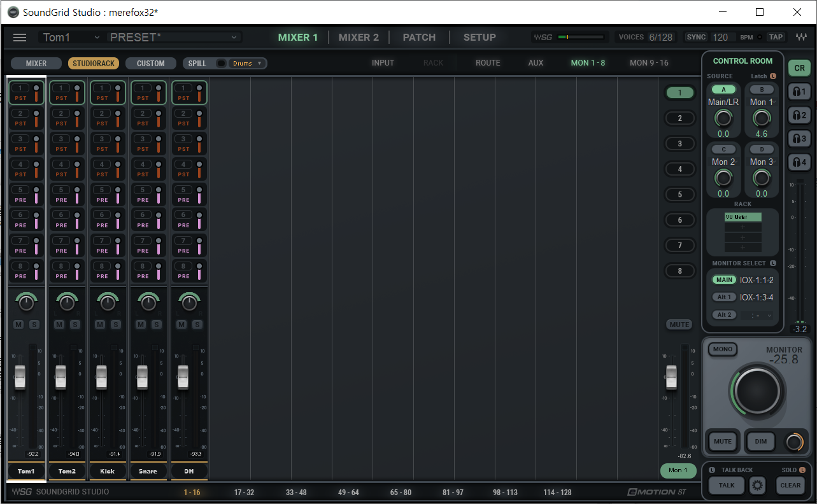Toggle the Spill switch

coord(221,64)
